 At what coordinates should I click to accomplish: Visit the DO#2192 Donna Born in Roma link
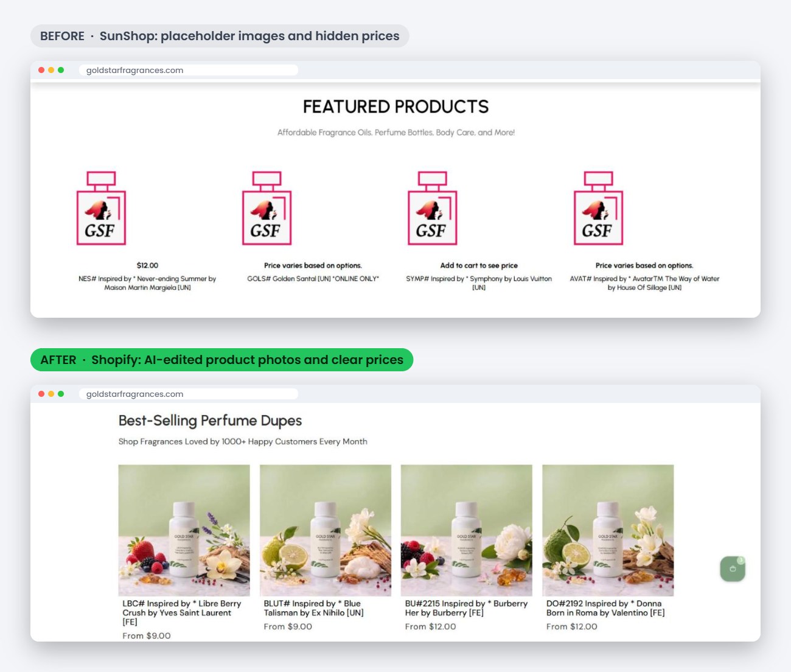pyautogui.click(x=605, y=608)
